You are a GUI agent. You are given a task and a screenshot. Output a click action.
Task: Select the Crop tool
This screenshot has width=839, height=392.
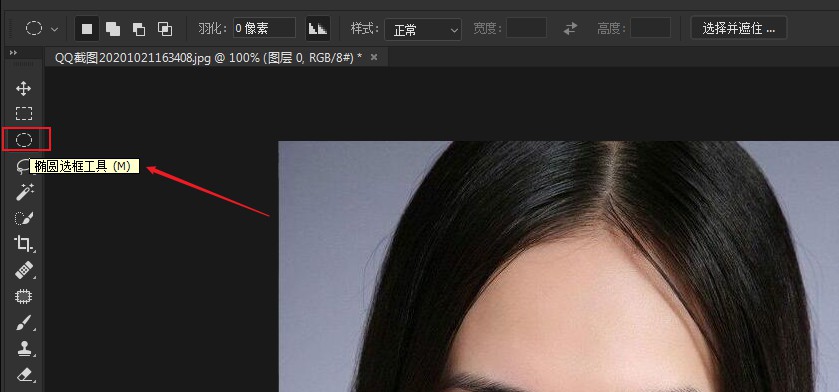tap(24, 244)
